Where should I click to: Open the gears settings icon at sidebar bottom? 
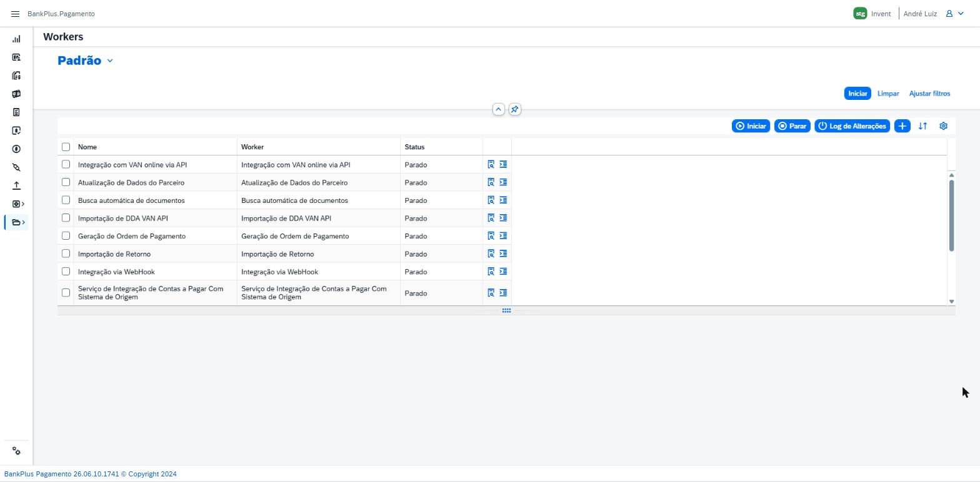[16, 451]
